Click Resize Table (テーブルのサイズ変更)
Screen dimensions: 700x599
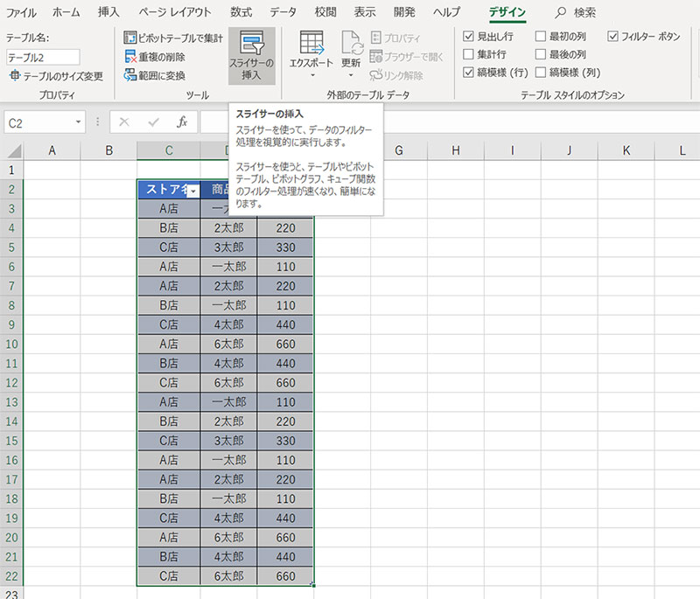pyautogui.click(x=56, y=76)
